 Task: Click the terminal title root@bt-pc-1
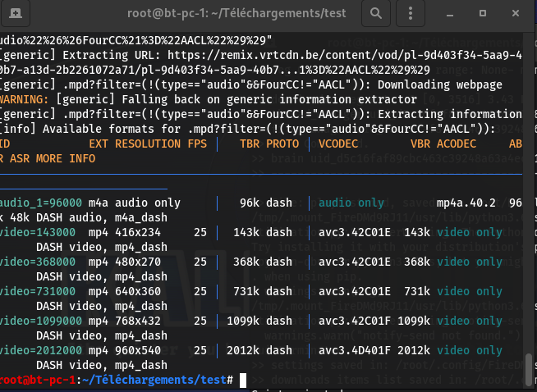click(x=236, y=13)
